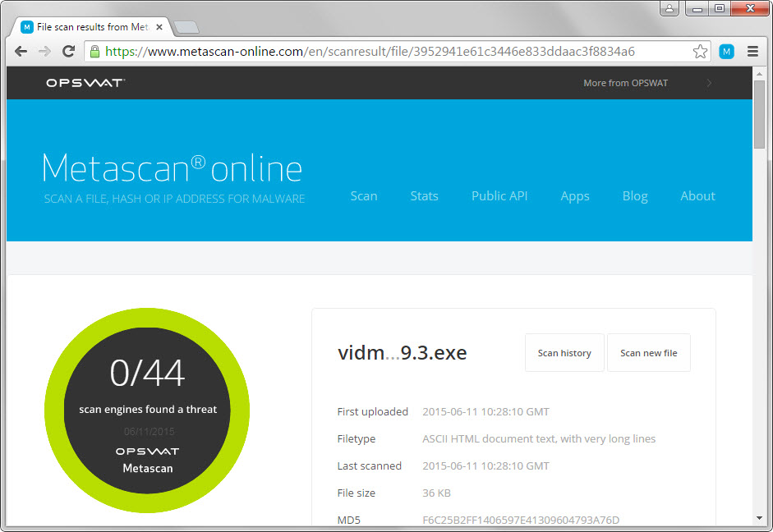
Task: Click the address bar URL
Action: coord(370,51)
